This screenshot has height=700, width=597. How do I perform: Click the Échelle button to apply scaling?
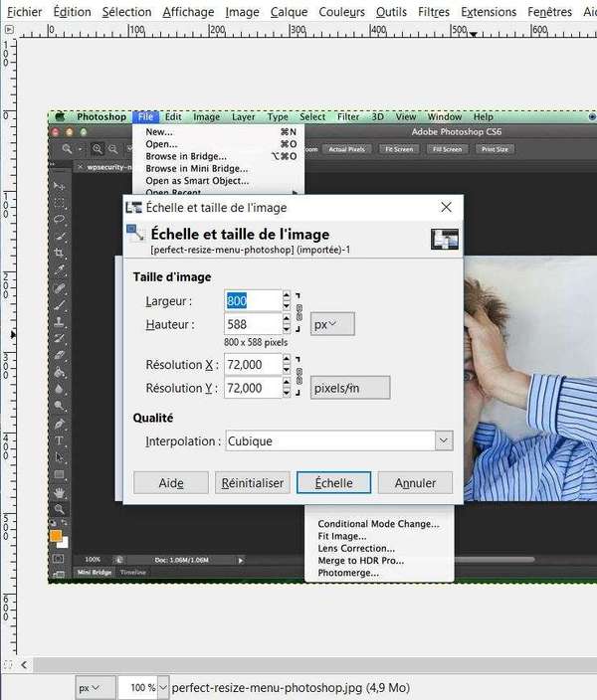click(x=333, y=482)
